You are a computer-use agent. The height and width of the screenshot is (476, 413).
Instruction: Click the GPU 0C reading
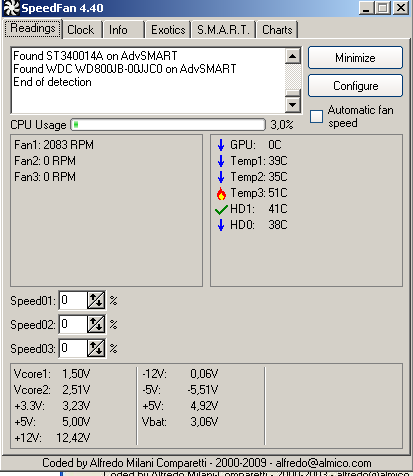(256, 145)
